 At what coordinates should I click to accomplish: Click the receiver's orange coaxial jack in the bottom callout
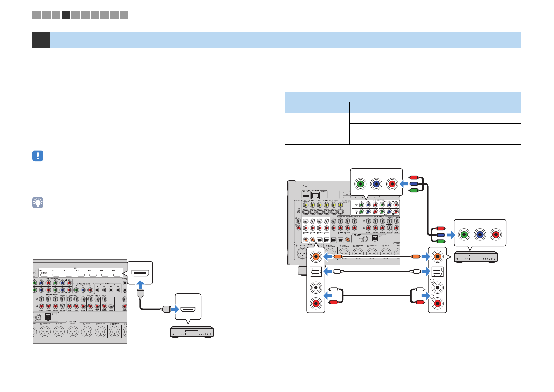(x=316, y=256)
